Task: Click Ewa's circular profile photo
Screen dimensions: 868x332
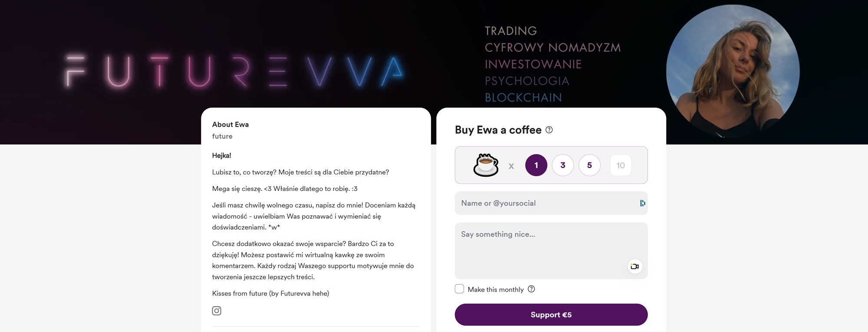Action: click(733, 71)
